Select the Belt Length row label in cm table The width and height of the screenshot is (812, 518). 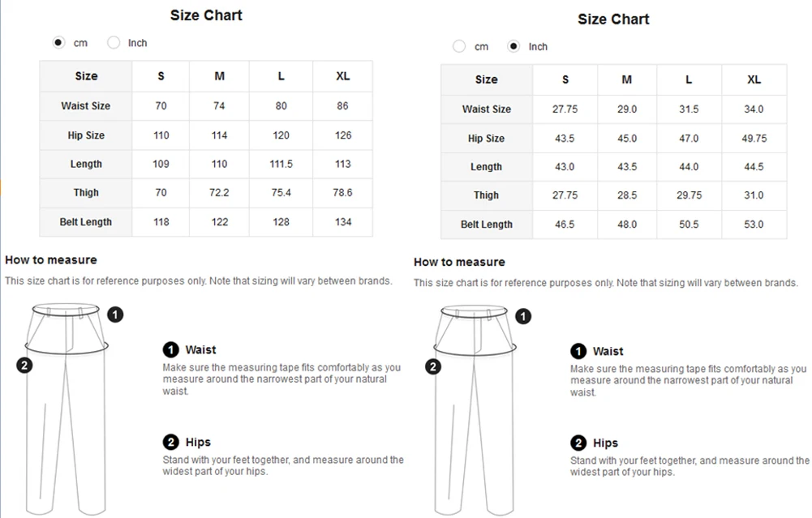tap(86, 222)
